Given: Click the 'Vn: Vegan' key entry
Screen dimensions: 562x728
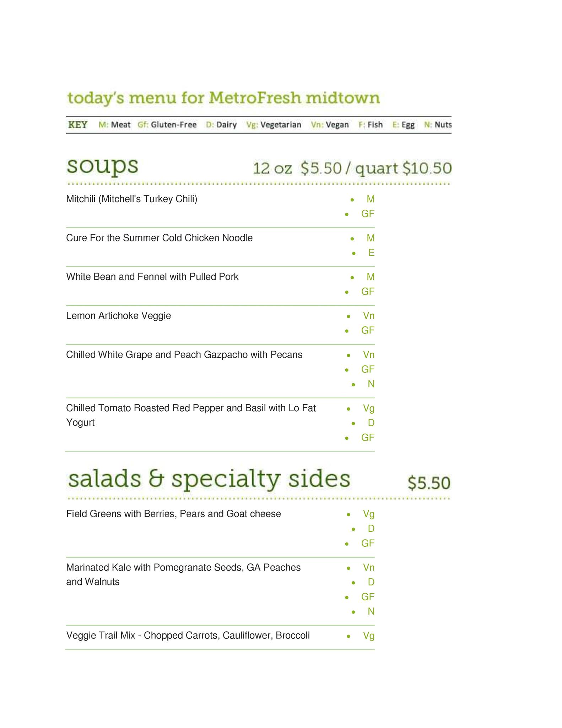Looking at the screenshot, I should 330,125.
